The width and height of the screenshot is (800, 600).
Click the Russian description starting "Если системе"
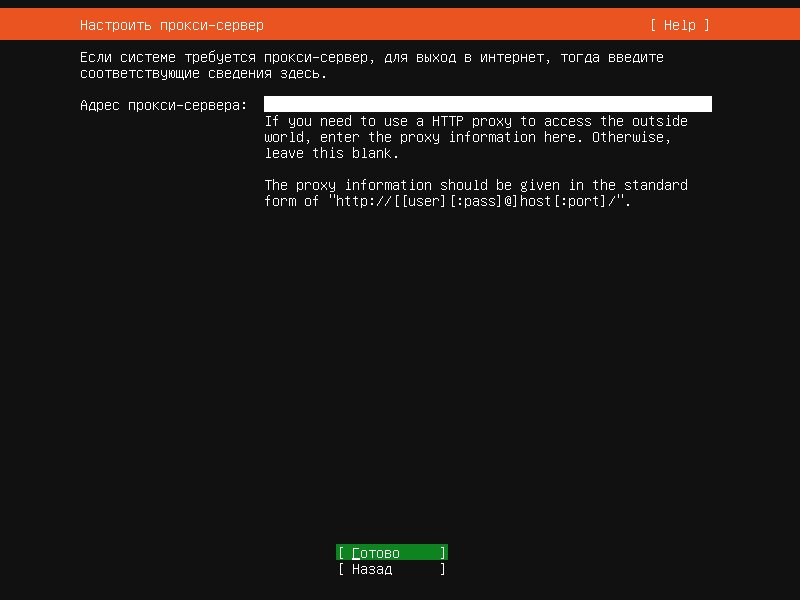pos(371,57)
